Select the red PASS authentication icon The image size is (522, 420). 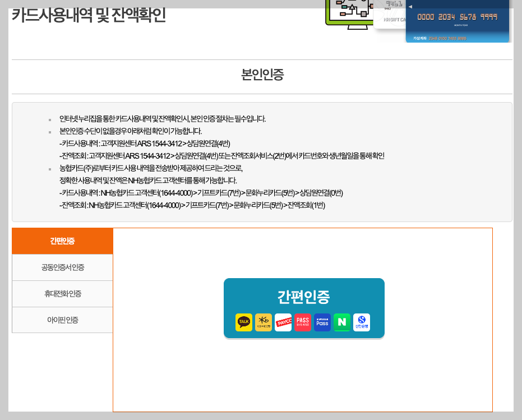point(303,322)
